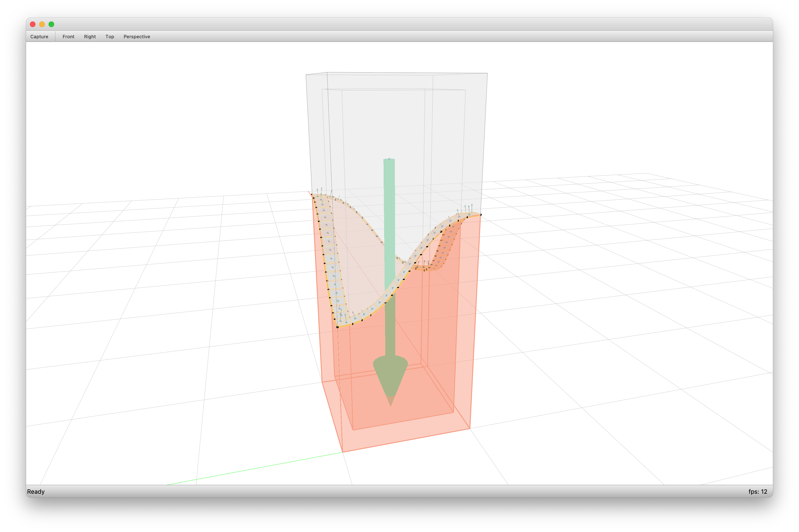Image resolution: width=799 pixels, height=532 pixels.
Task: Maximize the window with green button
Action: [51, 24]
